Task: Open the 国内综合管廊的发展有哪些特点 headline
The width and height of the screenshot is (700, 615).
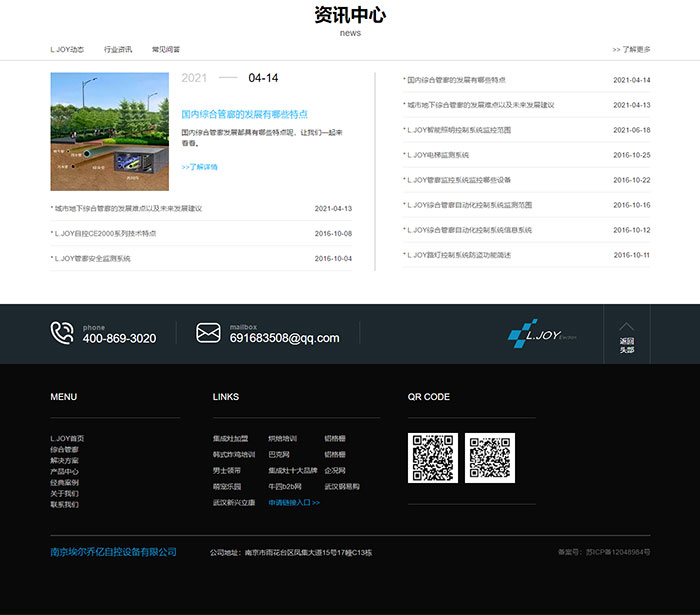Action: pos(244,114)
